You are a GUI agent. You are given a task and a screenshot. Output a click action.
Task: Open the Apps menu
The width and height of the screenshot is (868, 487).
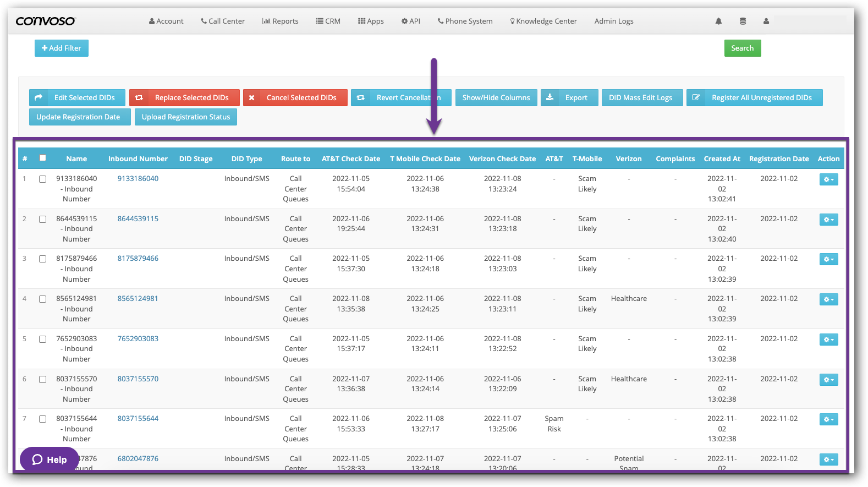371,21
